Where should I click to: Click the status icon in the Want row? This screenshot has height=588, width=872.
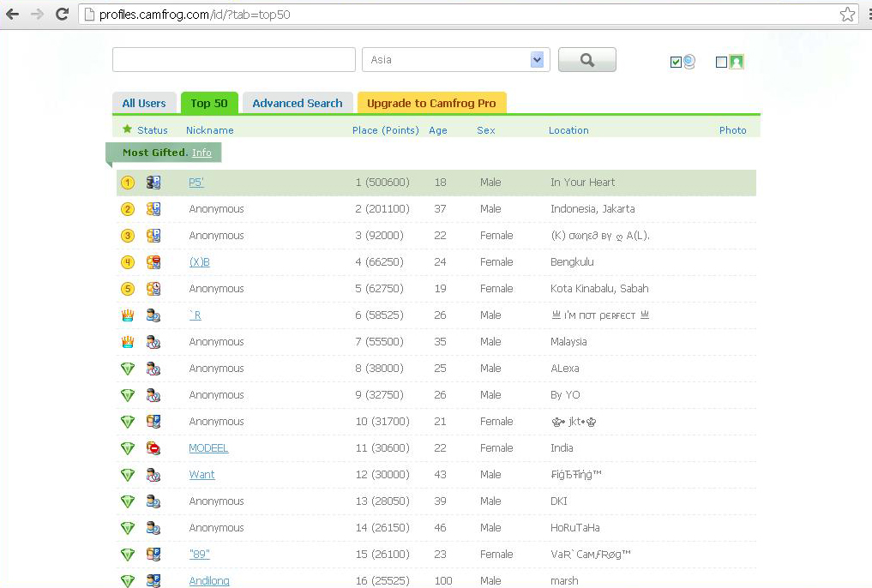[153, 475]
